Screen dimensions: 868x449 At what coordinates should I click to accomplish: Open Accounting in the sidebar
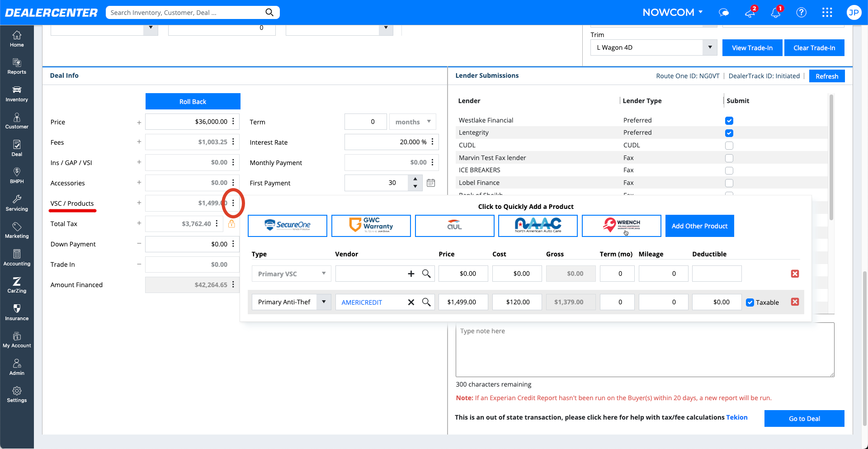(17, 258)
